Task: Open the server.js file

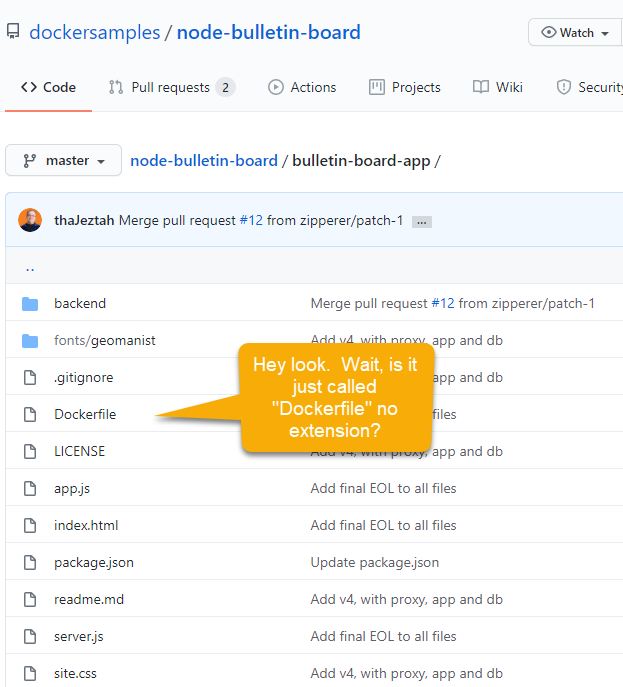Action: coord(79,636)
